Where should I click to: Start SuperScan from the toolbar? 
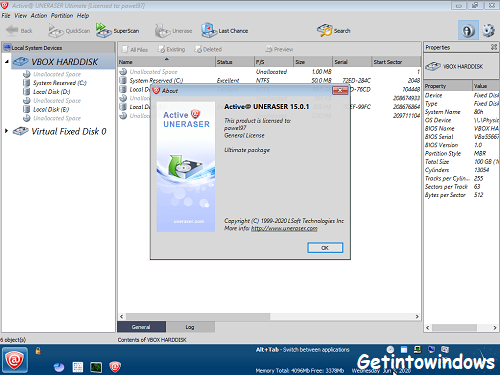pyautogui.click(x=117, y=31)
